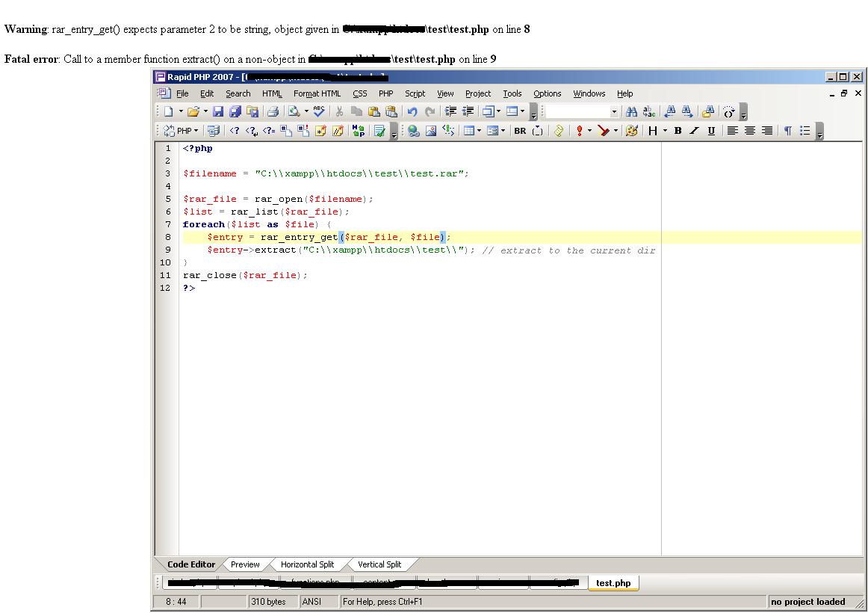Open the color palette picker icon
868x613 pixels.
(631, 131)
